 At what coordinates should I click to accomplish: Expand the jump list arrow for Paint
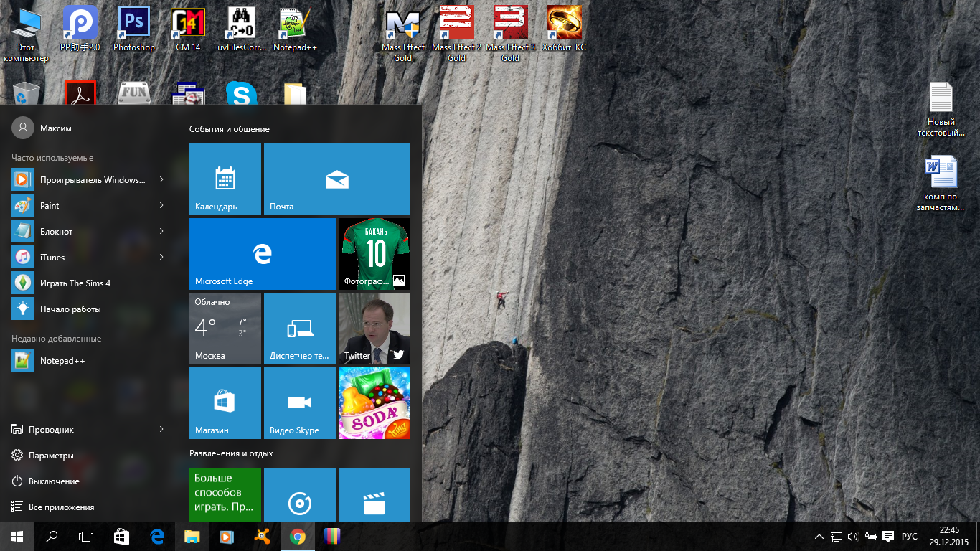(x=161, y=206)
